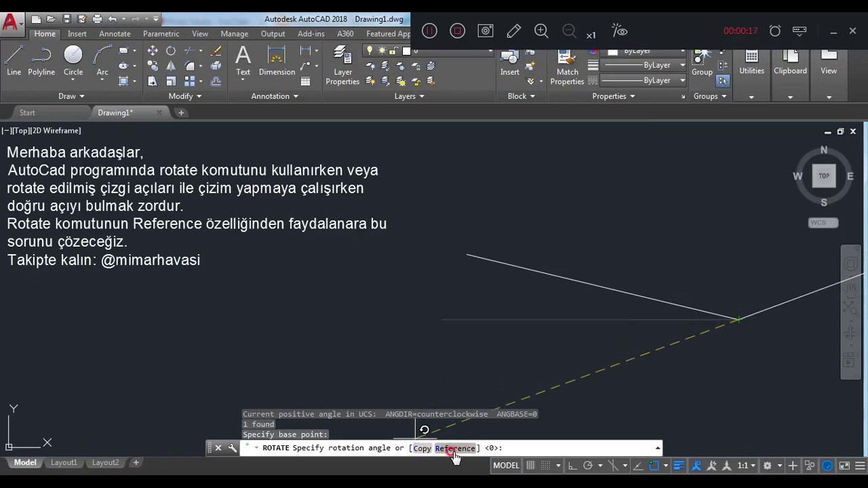Click the recorder screenshot camera icon
The height and width of the screenshot is (488, 868).
(x=486, y=30)
